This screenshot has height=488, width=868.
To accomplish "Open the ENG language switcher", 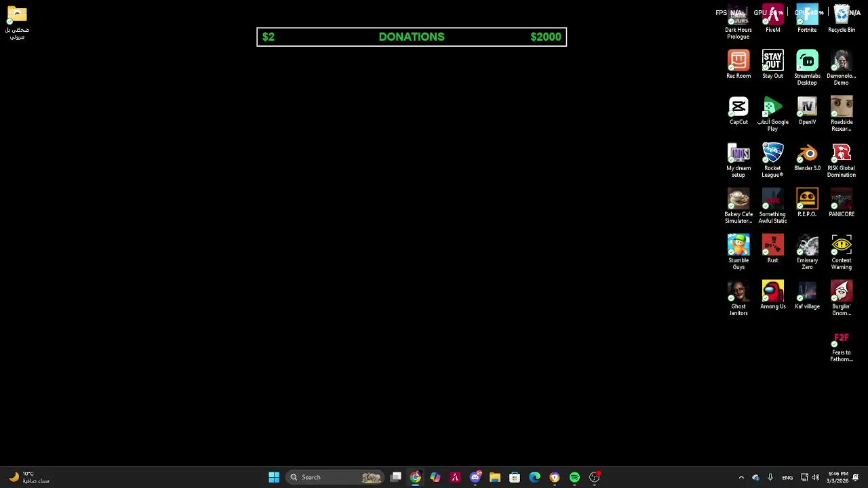I will pos(787,477).
